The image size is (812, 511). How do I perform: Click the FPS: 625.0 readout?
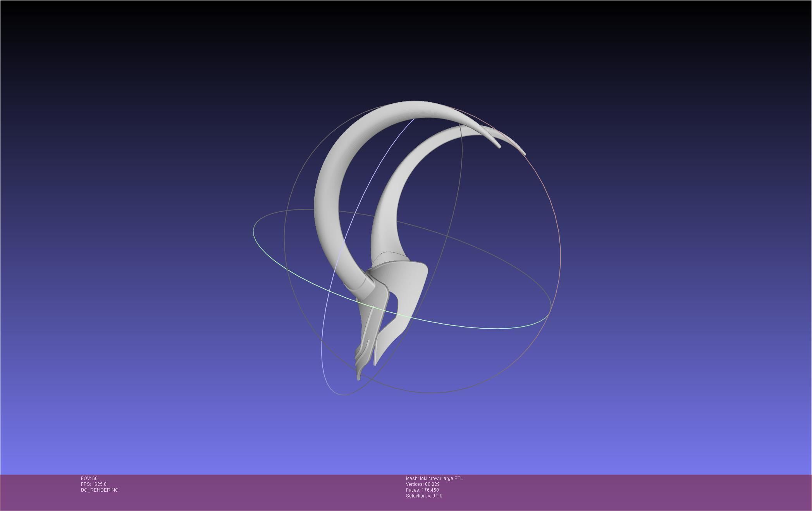(94, 484)
